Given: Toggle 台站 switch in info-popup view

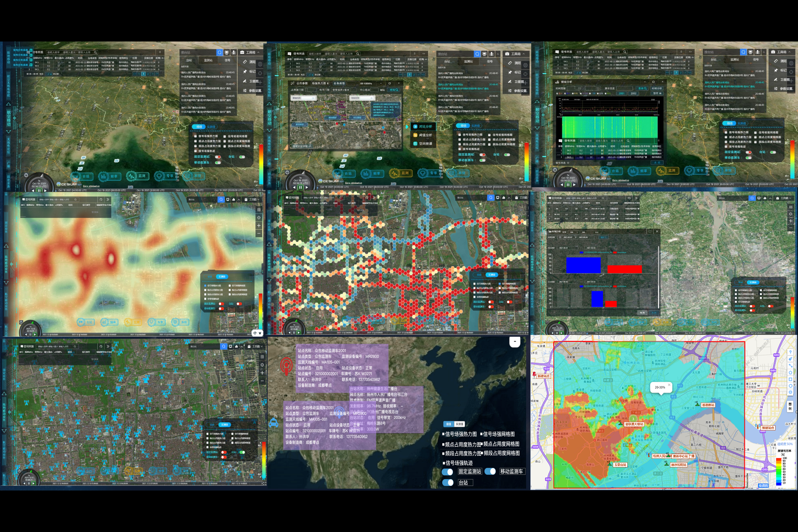Looking at the screenshot, I should 447,483.
